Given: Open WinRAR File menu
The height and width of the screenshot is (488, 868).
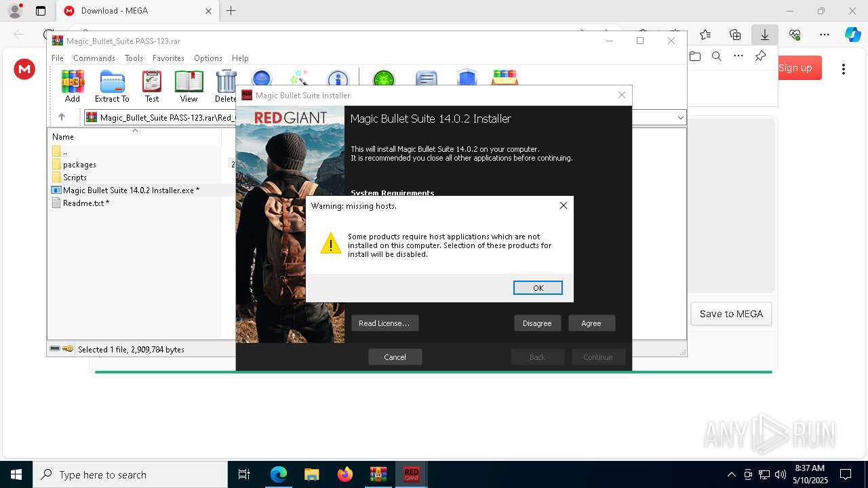Looking at the screenshot, I should [58, 58].
